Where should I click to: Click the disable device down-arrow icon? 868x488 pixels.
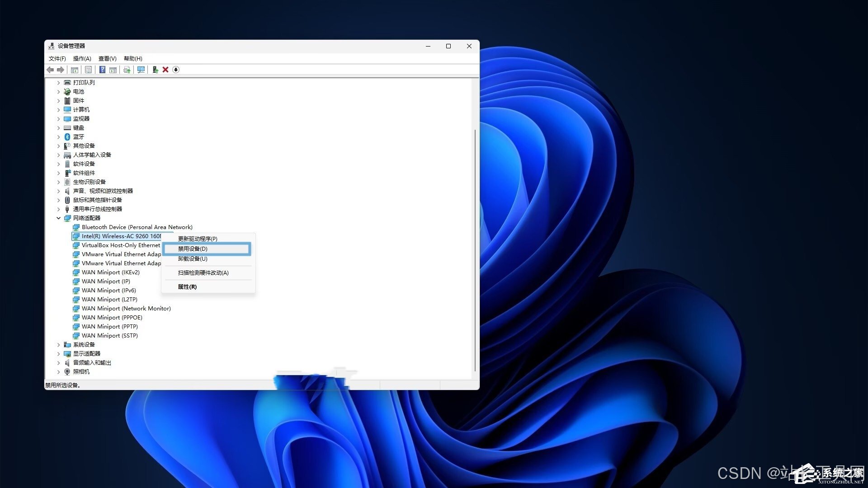coord(176,70)
